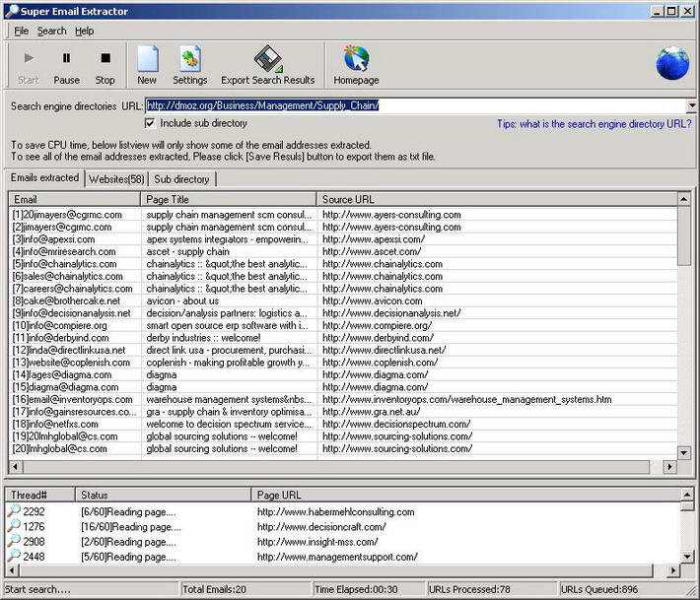Click email list scroll down arrow
Image resolution: width=700 pixels, height=600 pixels.
684,453
